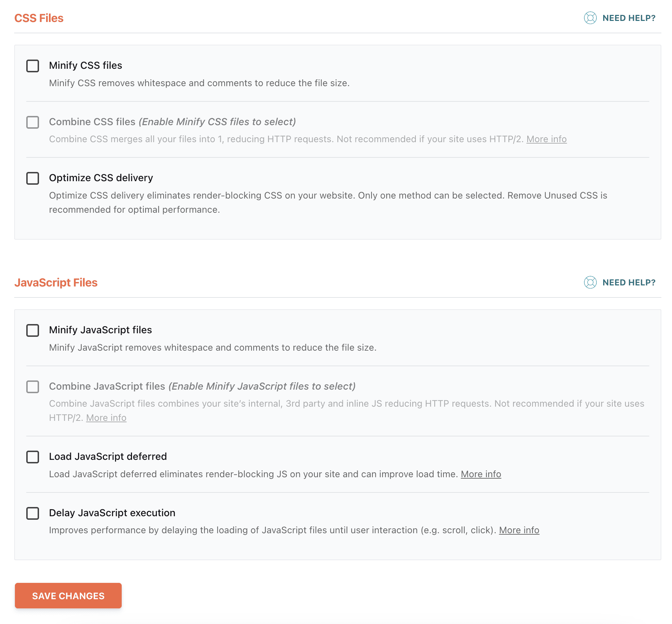Toggle the Optimize CSS delivery checkbox
This screenshot has width=672, height=624.
(x=33, y=178)
